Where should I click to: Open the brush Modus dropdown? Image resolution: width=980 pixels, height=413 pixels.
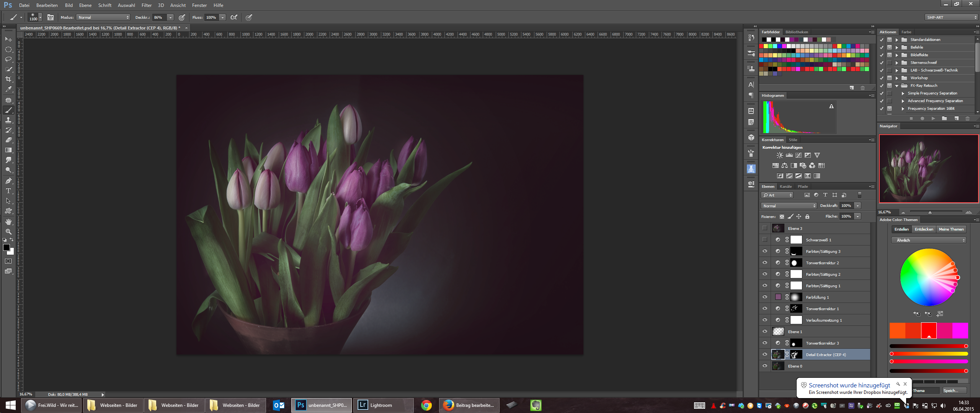pyautogui.click(x=103, y=17)
